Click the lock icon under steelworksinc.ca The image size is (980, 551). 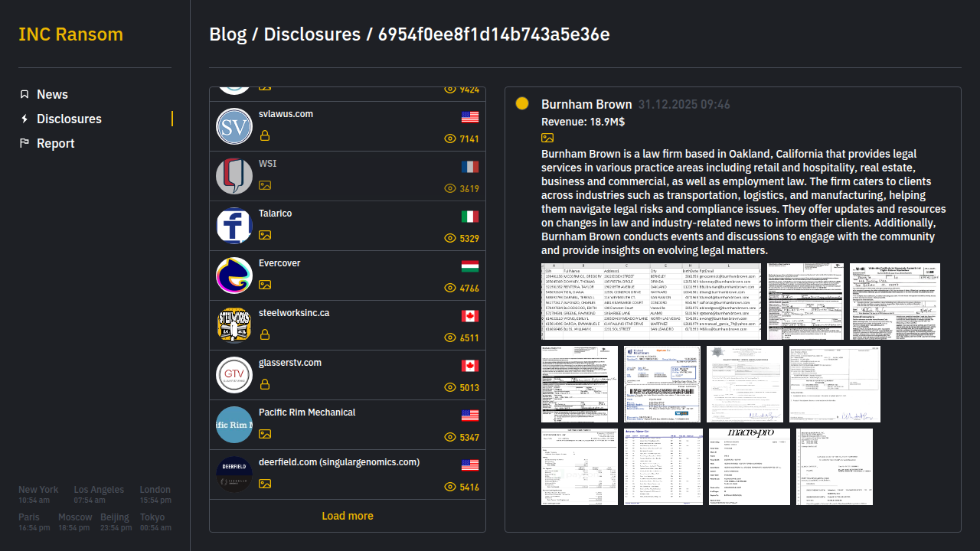(x=265, y=335)
